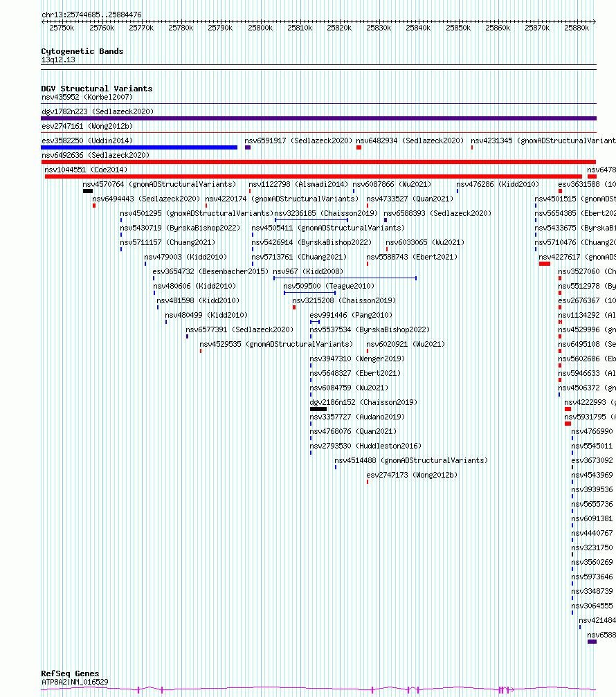Screen dimensions: 616x697
Task: Open variant nsv6588393 (Sedlazeck2020)
Action: 437,213
